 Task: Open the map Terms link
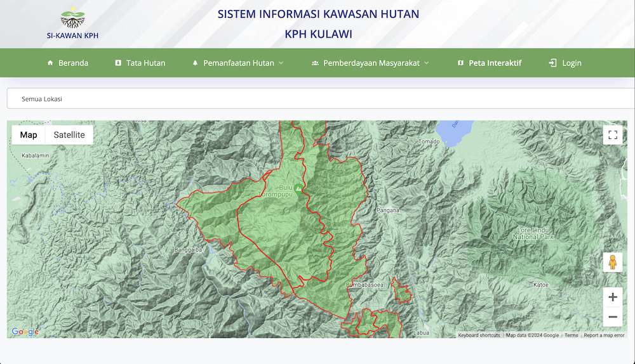(571, 335)
